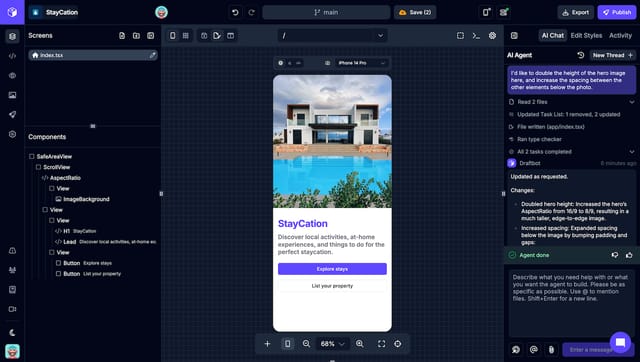Click the Publish button
Screen dimensions: 640x362
[617, 12]
